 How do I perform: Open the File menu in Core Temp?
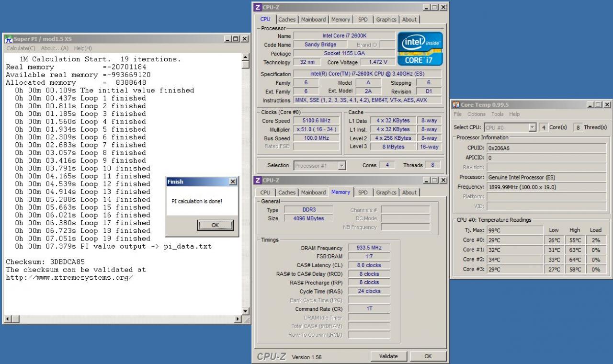(x=458, y=114)
